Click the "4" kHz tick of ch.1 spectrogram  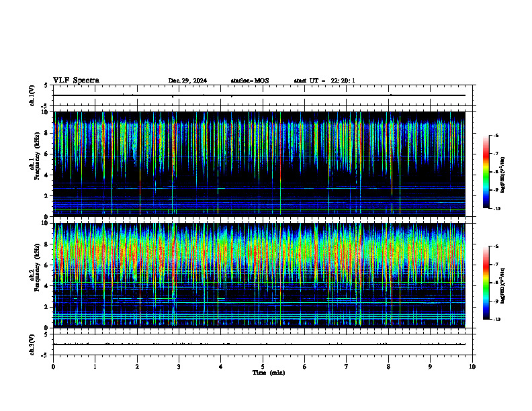[x=47, y=175]
